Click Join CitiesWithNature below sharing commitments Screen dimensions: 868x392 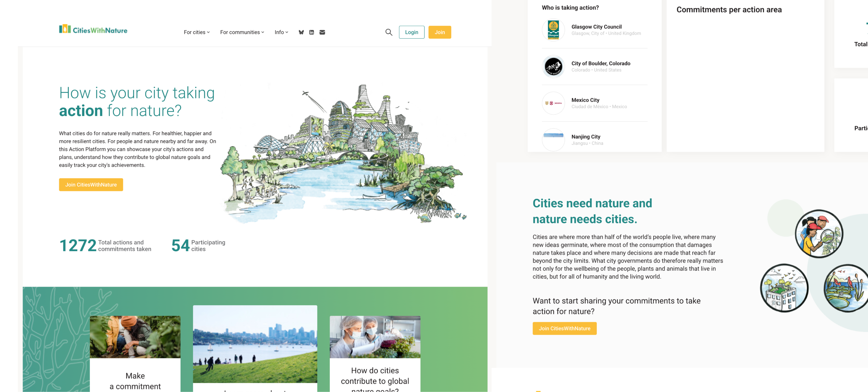[564, 329]
